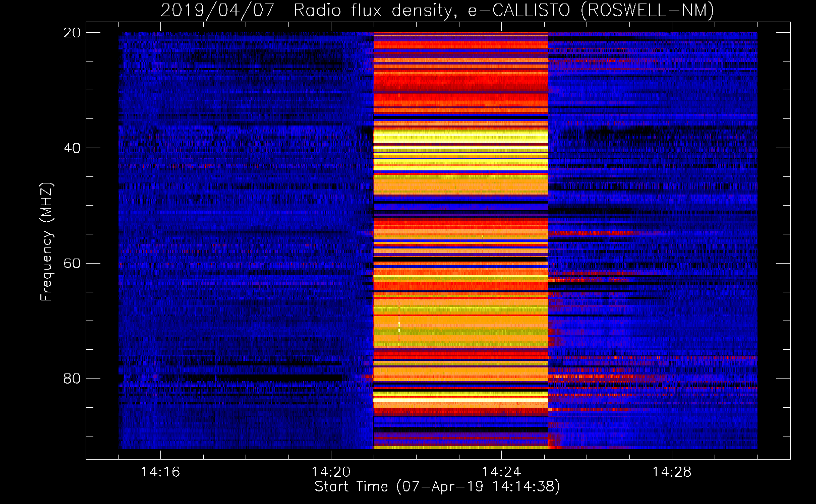Select the 14:28 time tick label
This screenshot has width=816, height=504.
tap(672, 472)
